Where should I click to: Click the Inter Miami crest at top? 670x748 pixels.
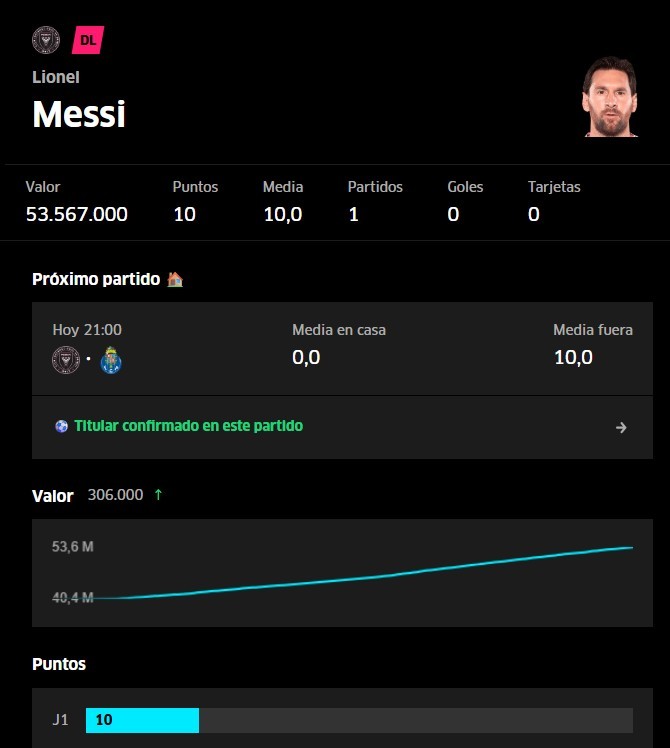pyautogui.click(x=46, y=40)
